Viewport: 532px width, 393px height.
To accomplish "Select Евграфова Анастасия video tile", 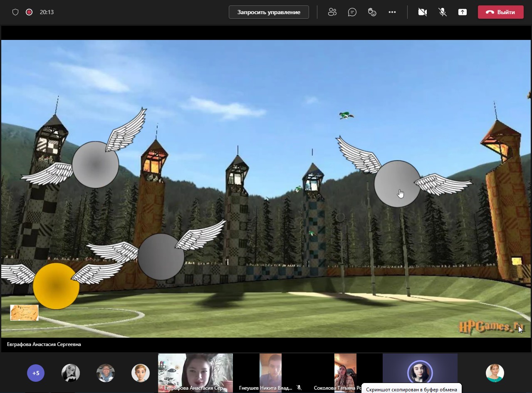I will pyautogui.click(x=195, y=373).
